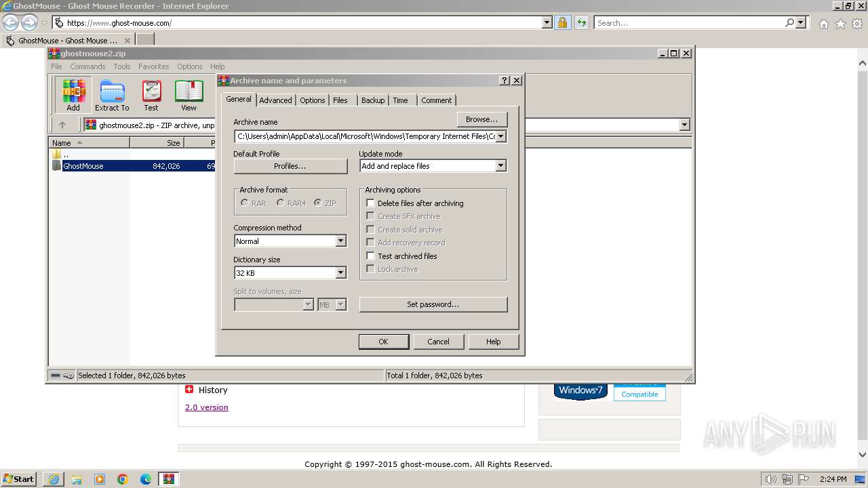Enable Test archived files checkbox
868x488 pixels.
tap(370, 256)
